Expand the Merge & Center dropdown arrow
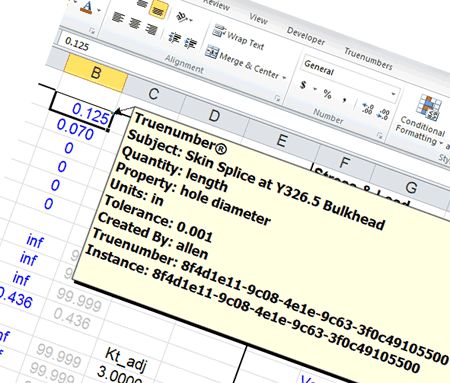The image size is (450, 383). tap(284, 78)
